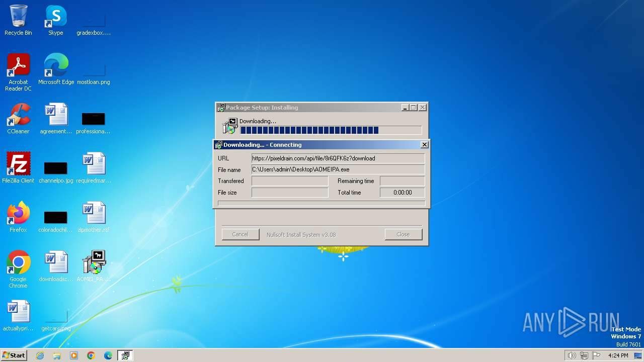The height and width of the screenshot is (362, 644).
Task: Close the Downloading - Connecting dialog
Action: [425, 145]
